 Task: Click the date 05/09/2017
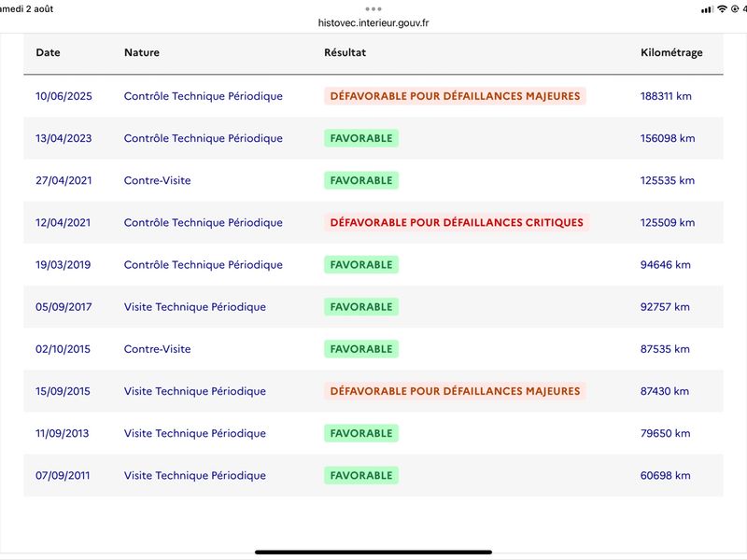pyautogui.click(x=63, y=307)
